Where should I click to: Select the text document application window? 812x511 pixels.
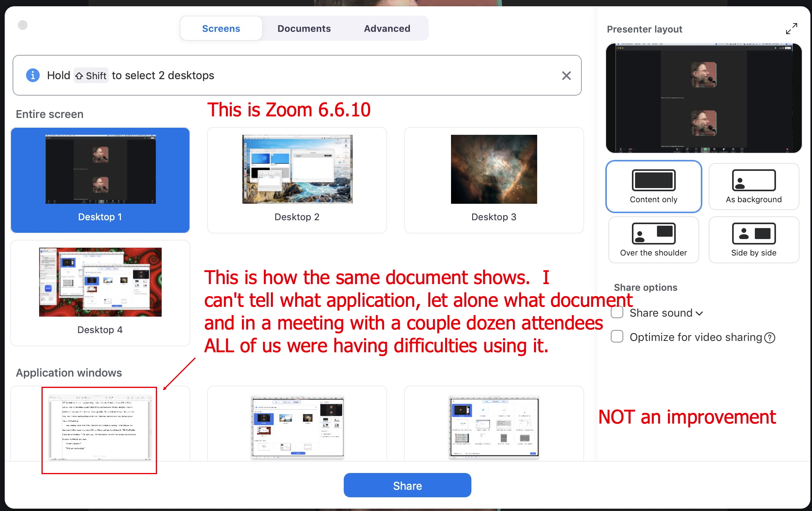click(100, 427)
